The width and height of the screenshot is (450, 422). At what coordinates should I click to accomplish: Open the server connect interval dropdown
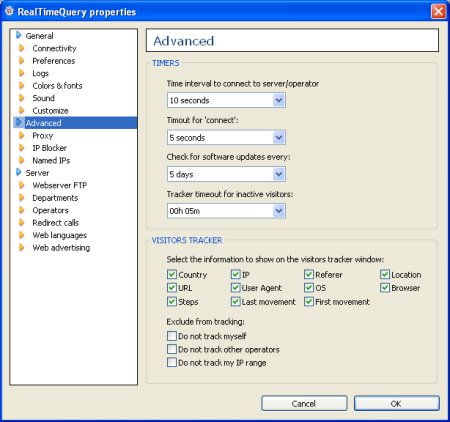click(x=279, y=100)
